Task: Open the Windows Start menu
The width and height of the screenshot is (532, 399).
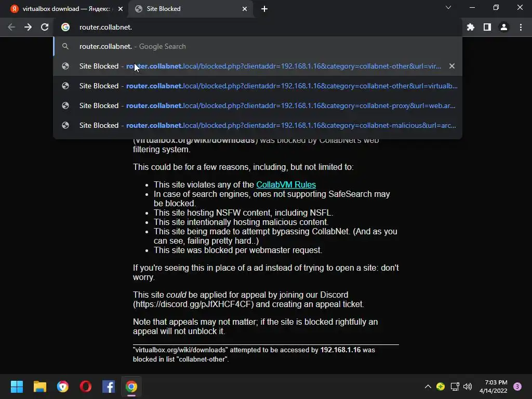Action: click(17, 387)
